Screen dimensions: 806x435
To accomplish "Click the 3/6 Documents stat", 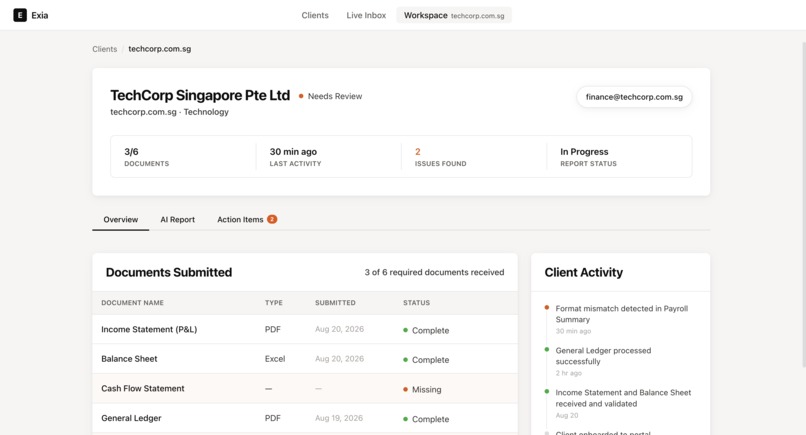I will point(146,157).
